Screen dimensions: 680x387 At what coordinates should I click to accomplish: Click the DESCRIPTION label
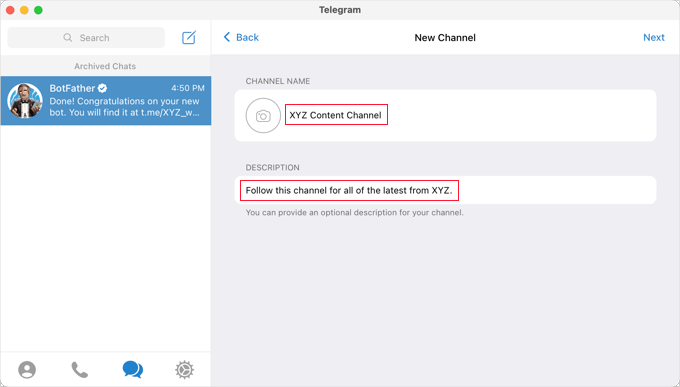click(272, 167)
